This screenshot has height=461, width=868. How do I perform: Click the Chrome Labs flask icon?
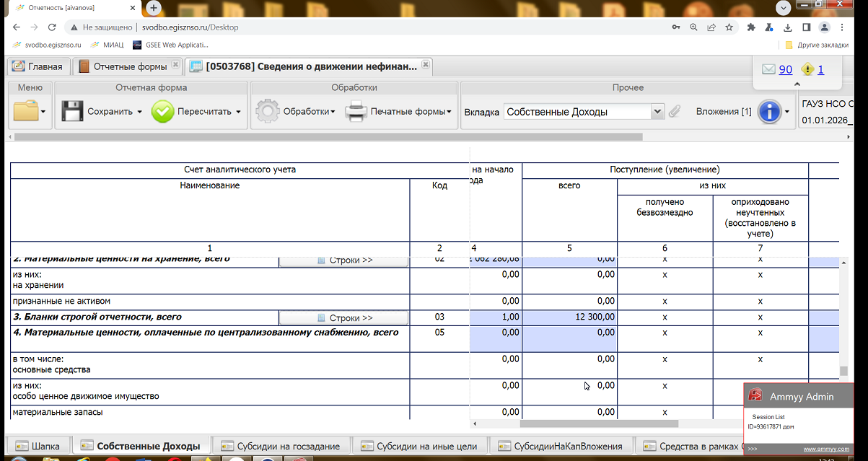point(769,27)
